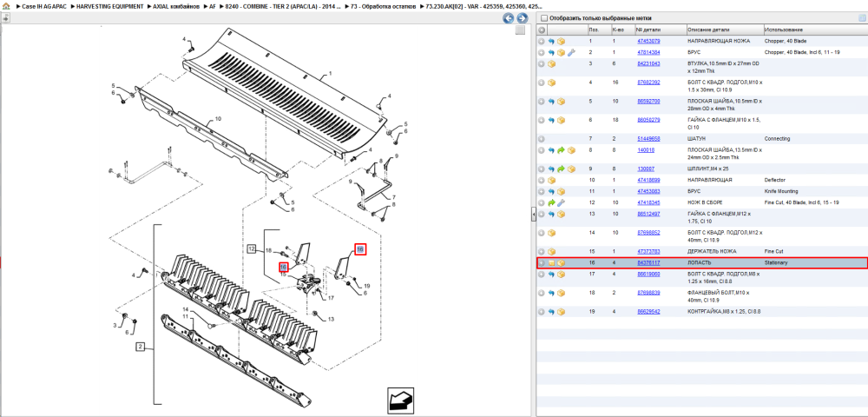The width and height of the screenshot is (868, 417).
Task: Open 'AXIAL комбайнов' breadcrumb
Action: coord(176,7)
